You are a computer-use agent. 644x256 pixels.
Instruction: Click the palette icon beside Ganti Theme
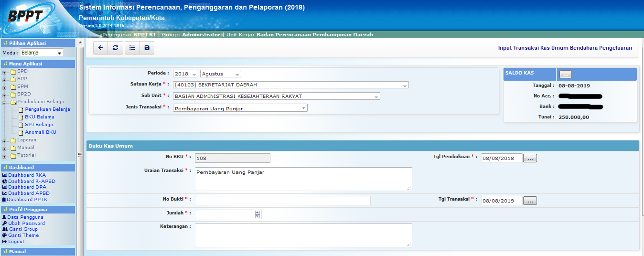click(x=4, y=235)
